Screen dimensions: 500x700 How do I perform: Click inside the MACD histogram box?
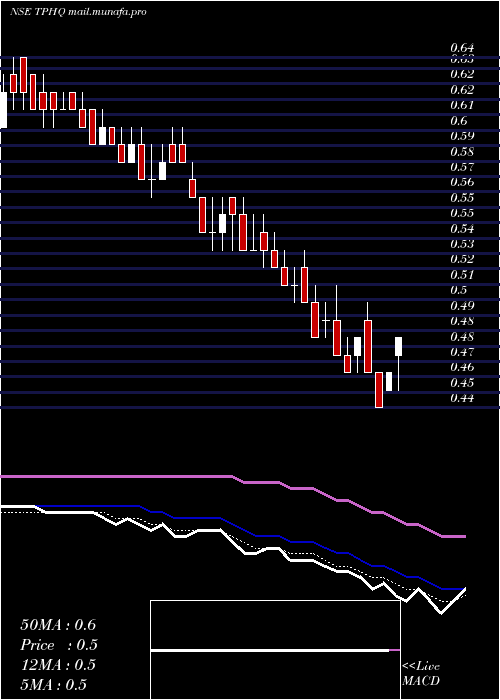[275, 650]
